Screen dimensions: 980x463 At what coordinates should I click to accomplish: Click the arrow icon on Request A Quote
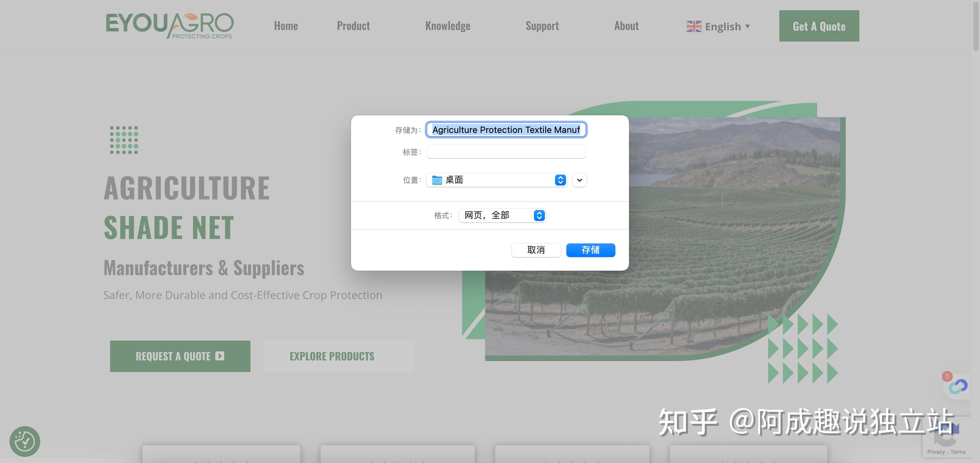pyautogui.click(x=219, y=356)
